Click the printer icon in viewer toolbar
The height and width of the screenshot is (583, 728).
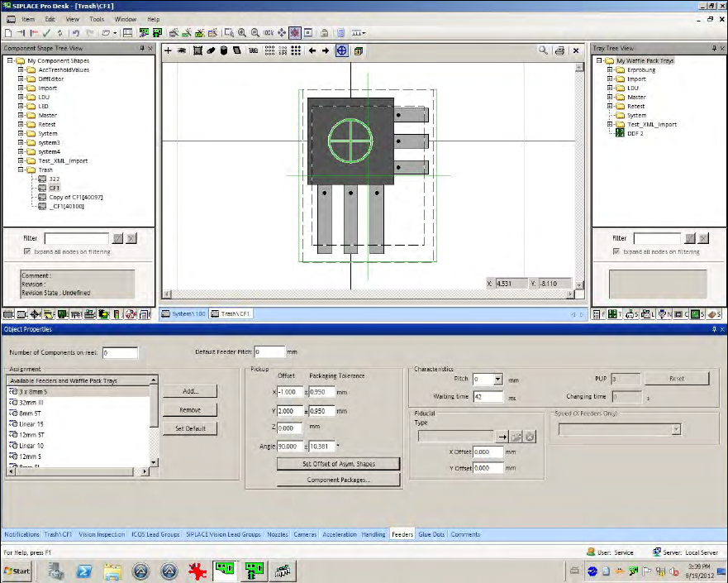pyautogui.click(x=561, y=50)
